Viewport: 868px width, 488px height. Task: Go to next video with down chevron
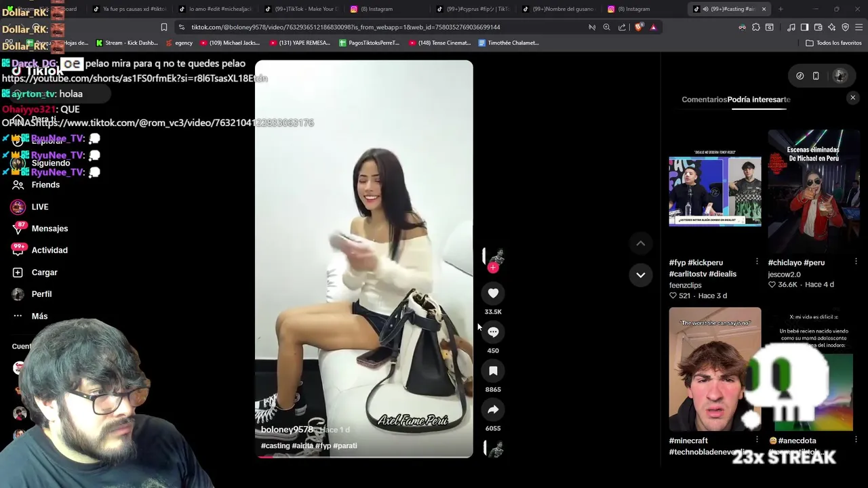[640, 274]
